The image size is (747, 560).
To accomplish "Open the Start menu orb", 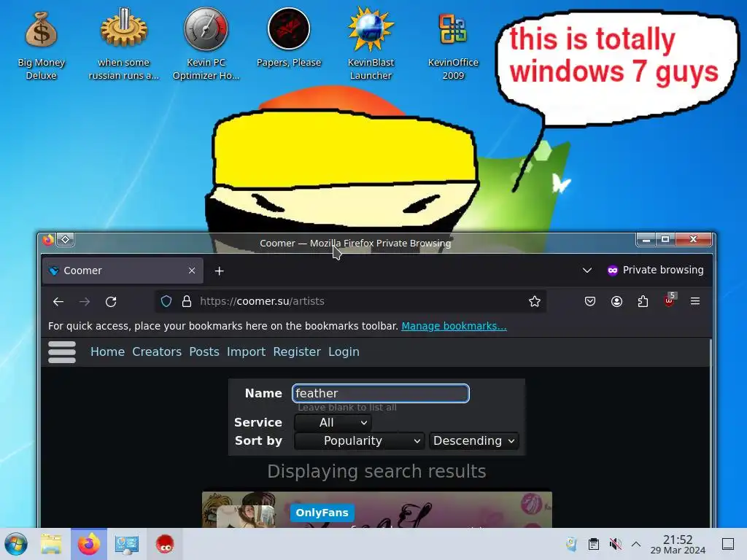I will (16, 544).
